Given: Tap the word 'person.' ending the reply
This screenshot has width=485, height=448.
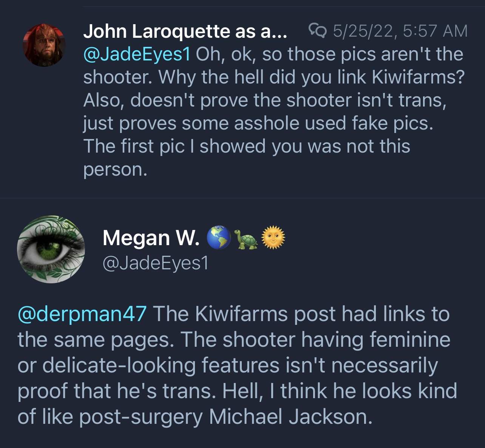Looking at the screenshot, I should [115, 170].
